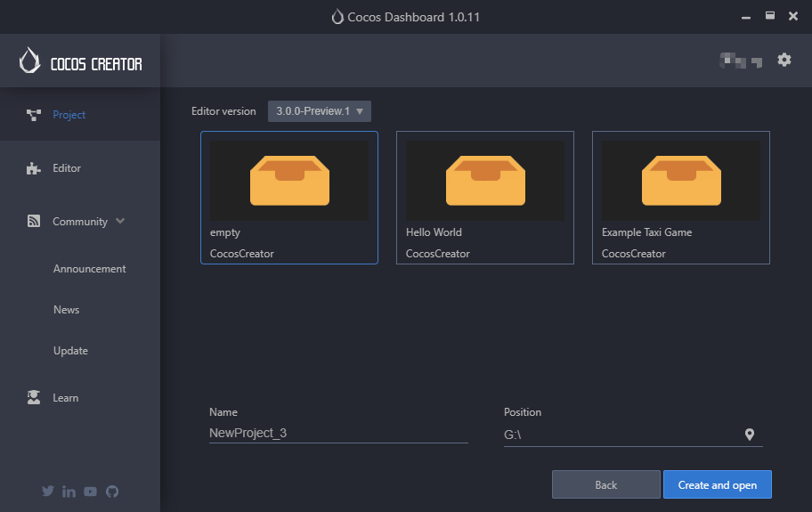Open the LinkedIn link icon
812x512 pixels.
(69, 492)
